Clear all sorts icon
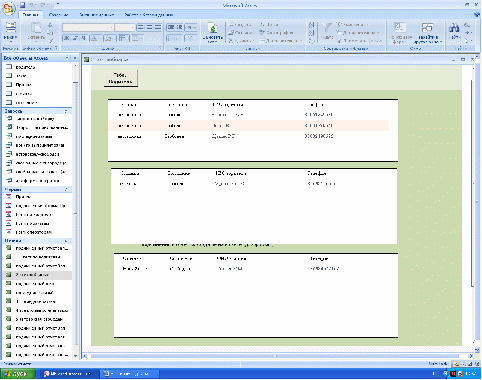The height and width of the screenshot is (380, 482). pos(311,41)
